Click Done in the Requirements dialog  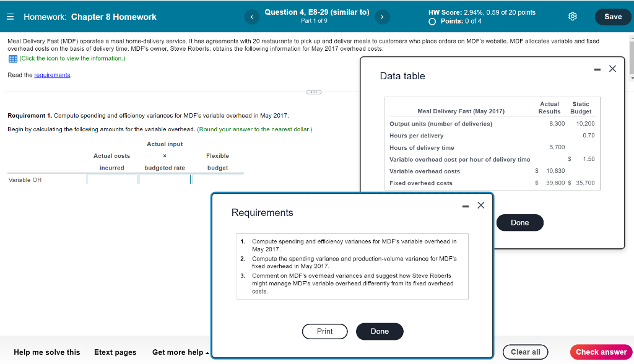point(380,331)
